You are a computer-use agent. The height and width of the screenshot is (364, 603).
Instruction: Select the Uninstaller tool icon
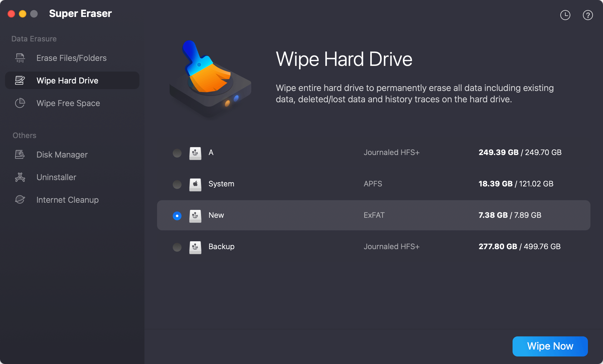coord(19,177)
